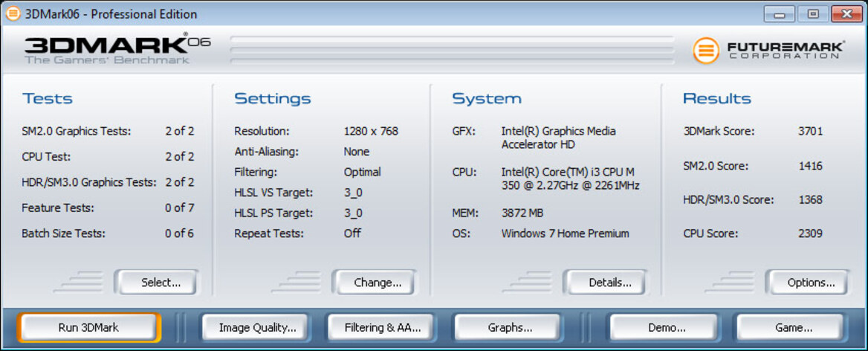Image resolution: width=868 pixels, height=351 pixels.
Task: Click the '3872 MB' memory value
Action: [x=522, y=213]
